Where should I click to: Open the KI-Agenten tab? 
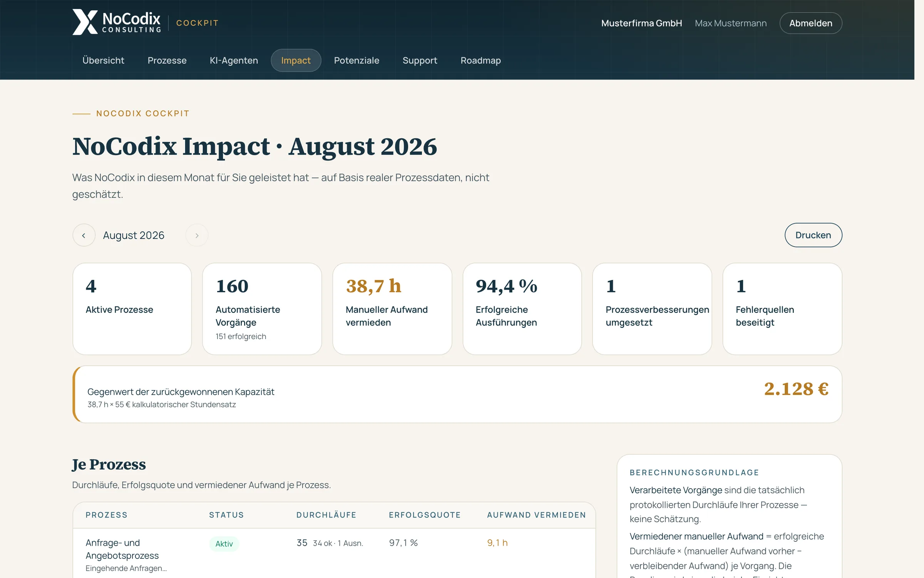coord(234,60)
